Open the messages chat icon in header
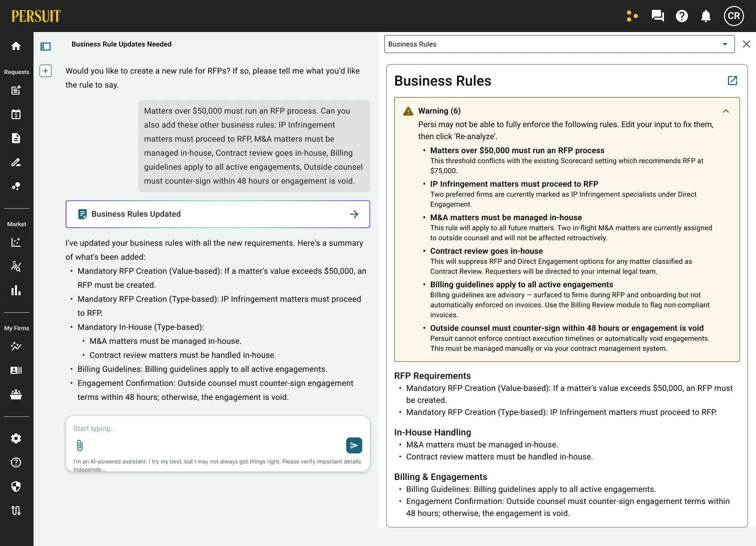Screen dimensions: 756x546 [657, 16]
